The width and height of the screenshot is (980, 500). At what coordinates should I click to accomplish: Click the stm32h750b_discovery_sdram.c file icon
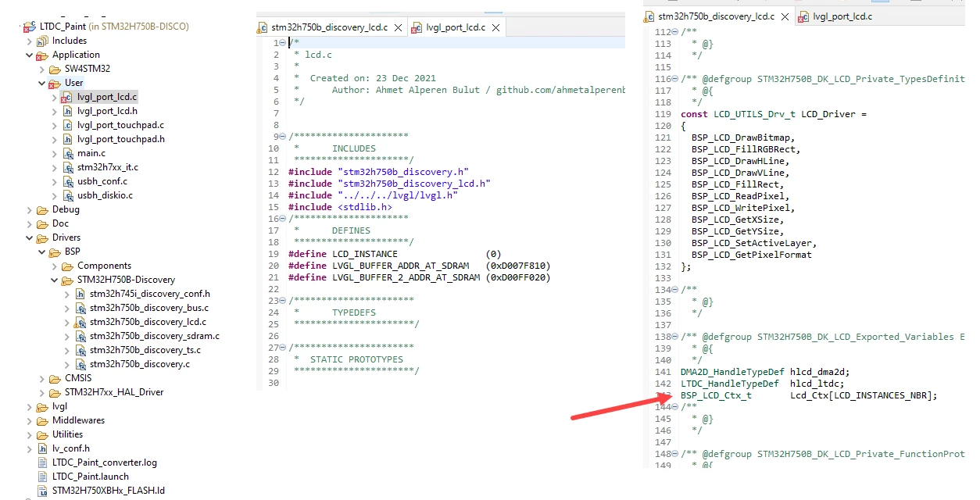pos(80,336)
